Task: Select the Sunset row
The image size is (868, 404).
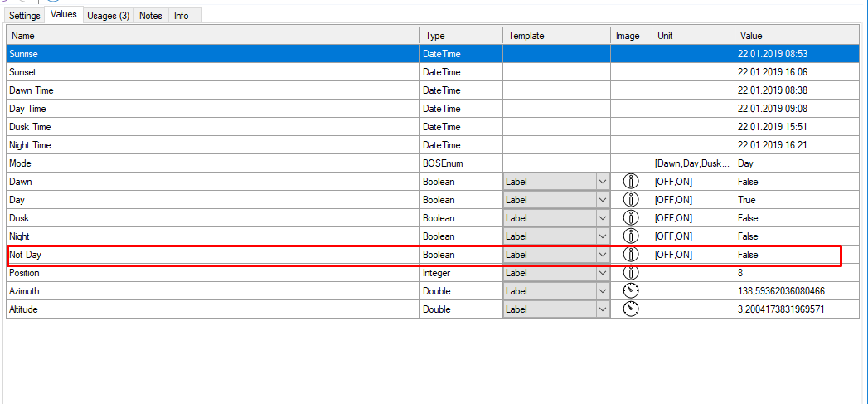Action: (x=212, y=72)
